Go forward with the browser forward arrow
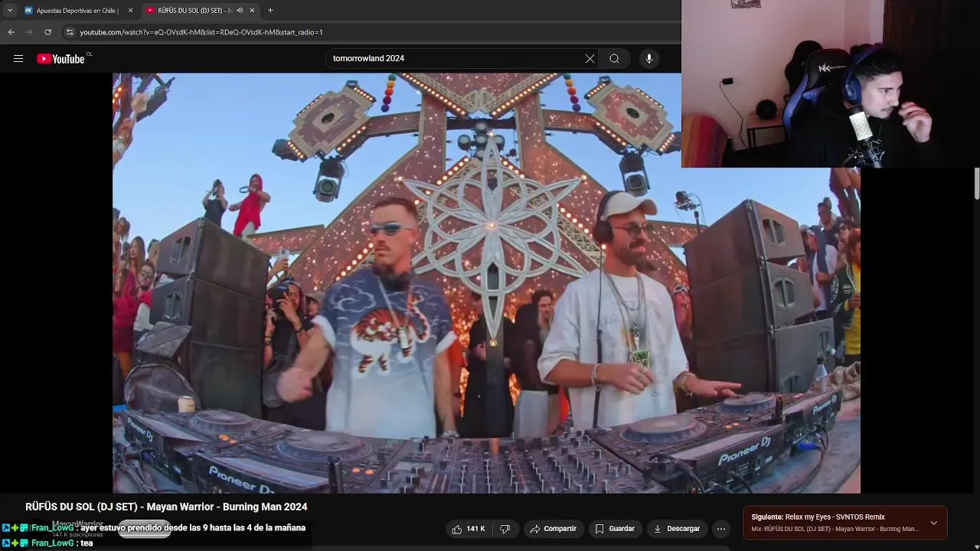The height and width of the screenshot is (551, 980). (29, 32)
